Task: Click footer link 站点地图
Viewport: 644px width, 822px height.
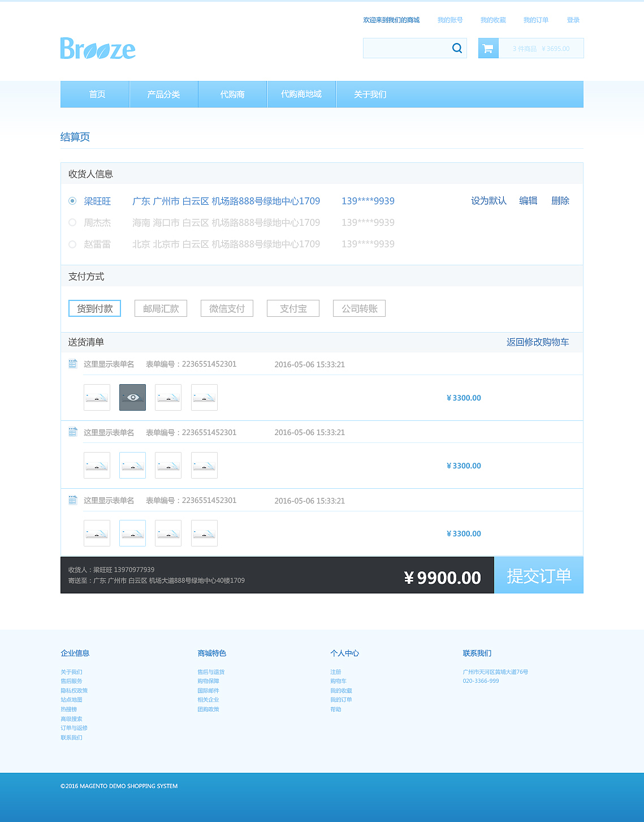Action: [71, 700]
